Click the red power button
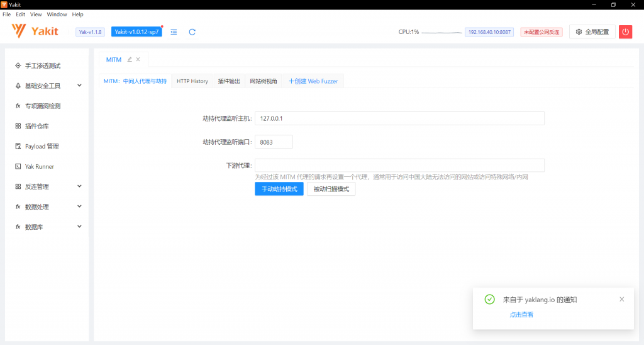This screenshot has width=644, height=345. pos(625,31)
